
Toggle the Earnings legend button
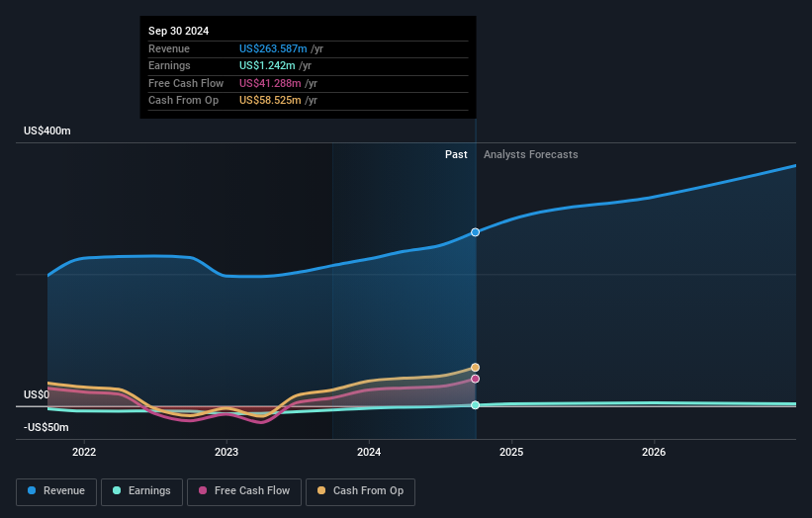click(x=141, y=491)
